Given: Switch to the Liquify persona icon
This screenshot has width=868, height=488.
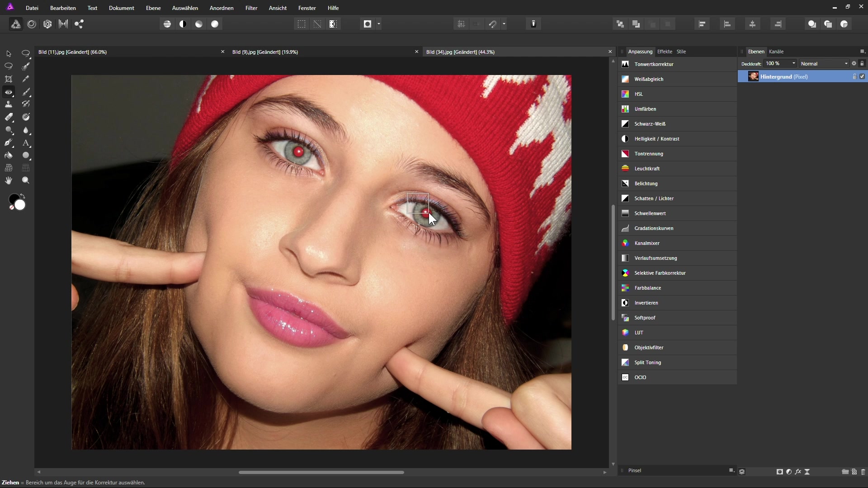Looking at the screenshot, I should pos(32,24).
